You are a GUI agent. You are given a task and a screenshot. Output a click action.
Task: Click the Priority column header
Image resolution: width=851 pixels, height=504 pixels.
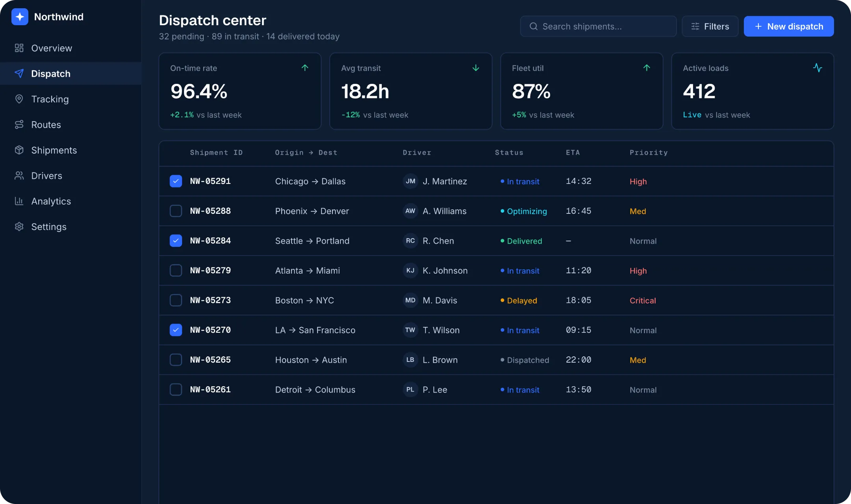(648, 153)
